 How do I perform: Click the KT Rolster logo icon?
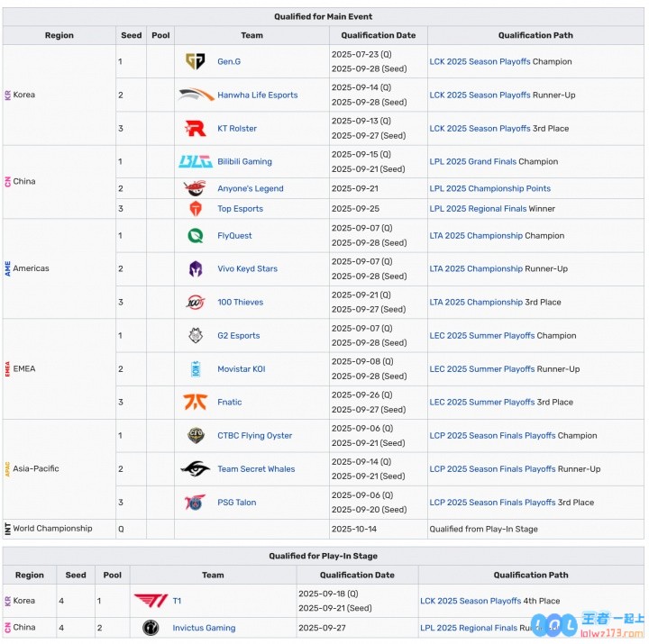point(195,128)
